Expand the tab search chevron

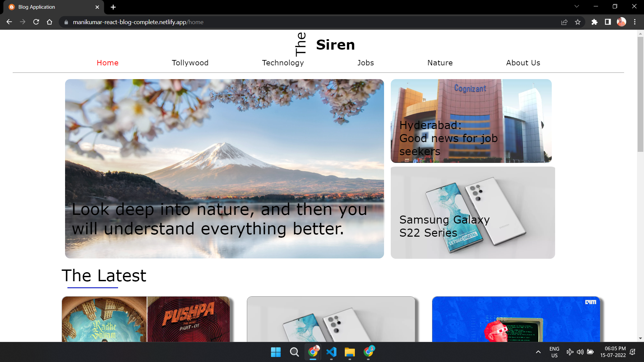(x=577, y=6)
